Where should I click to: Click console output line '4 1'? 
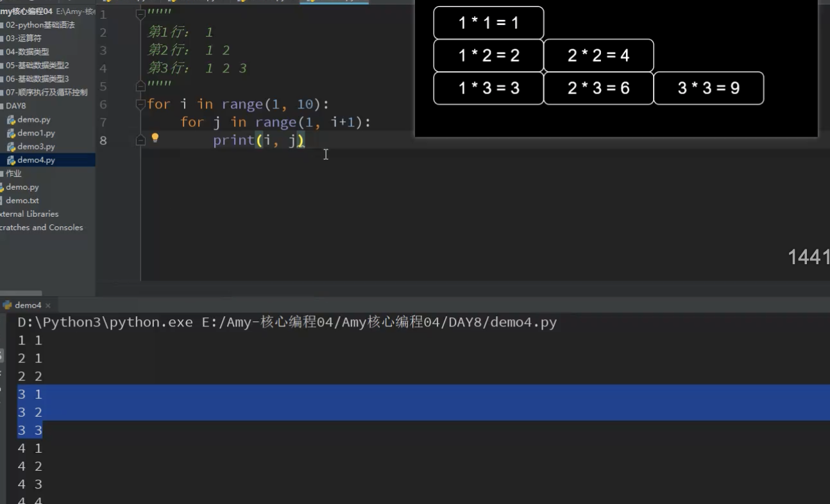[30, 448]
